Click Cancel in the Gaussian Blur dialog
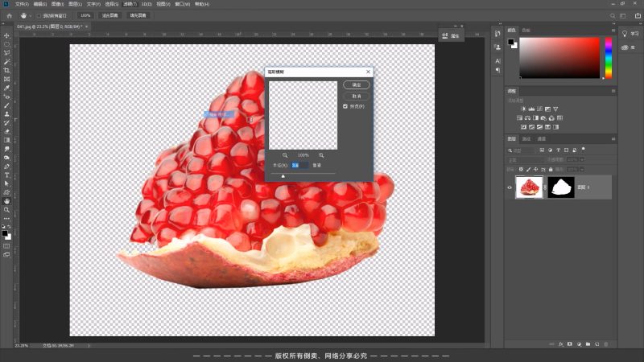 pos(356,96)
